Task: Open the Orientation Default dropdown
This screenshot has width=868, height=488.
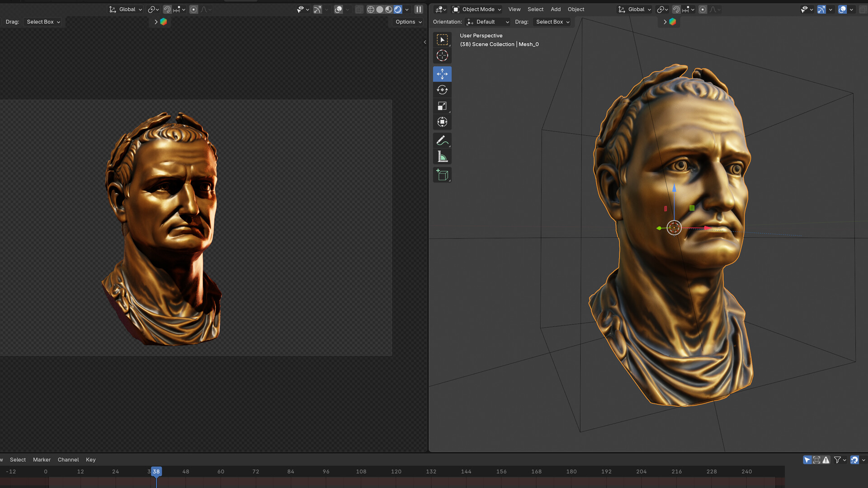Action: tap(488, 22)
